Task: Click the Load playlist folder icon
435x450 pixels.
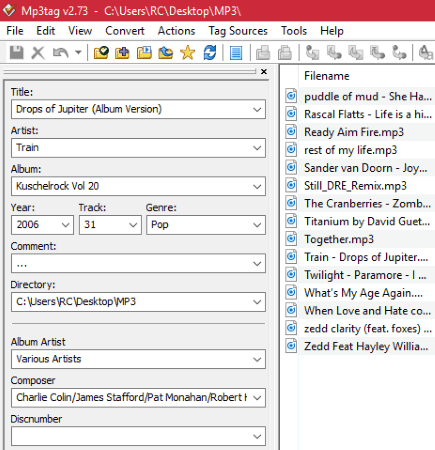Action: [x=144, y=53]
